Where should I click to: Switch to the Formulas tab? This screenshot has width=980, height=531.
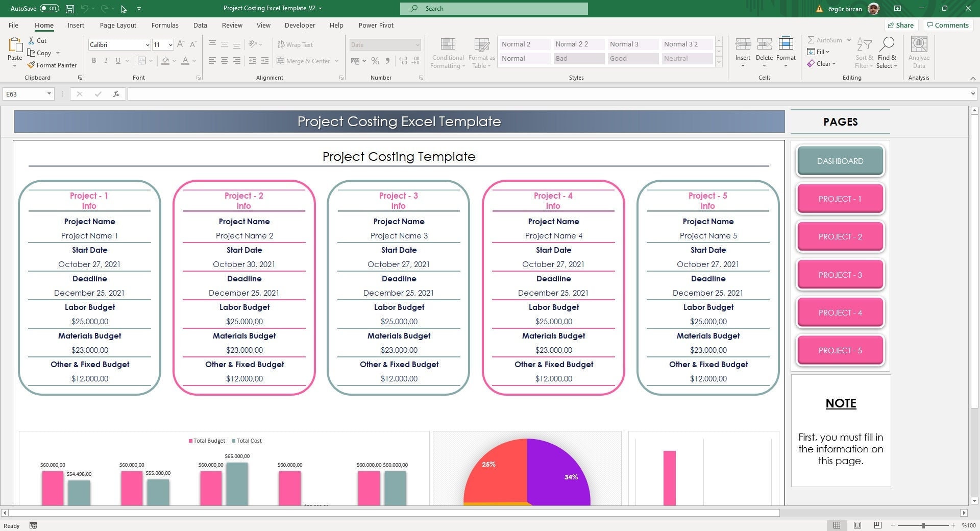[165, 25]
